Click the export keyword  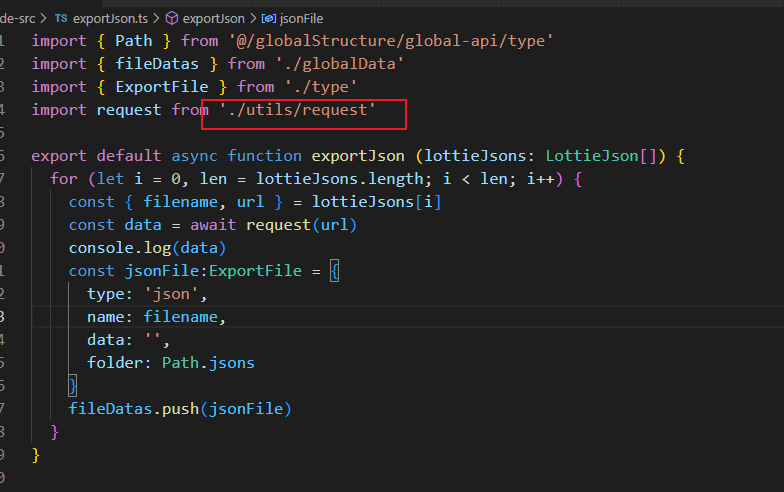point(59,156)
